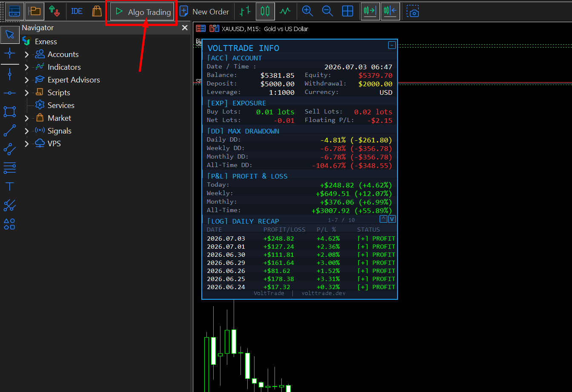Tile chart windows with grid icon
This screenshot has height=392, width=572.
pyautogui.click(x=348, y=11)
